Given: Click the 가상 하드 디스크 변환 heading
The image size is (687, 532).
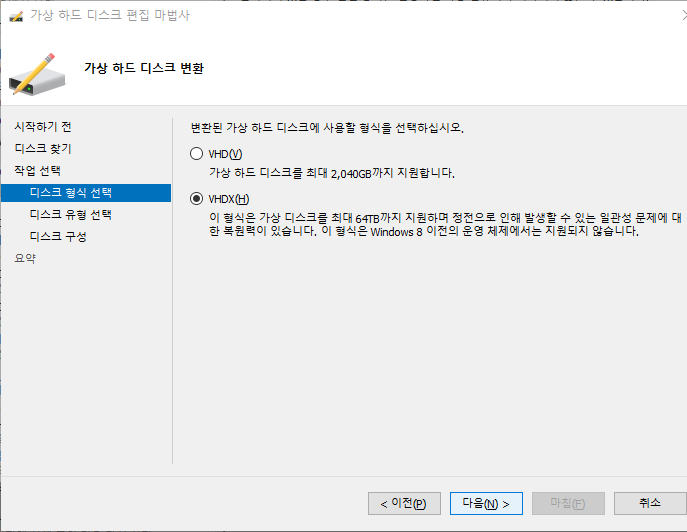Looking at the screenshot, I should pos(144,68).
